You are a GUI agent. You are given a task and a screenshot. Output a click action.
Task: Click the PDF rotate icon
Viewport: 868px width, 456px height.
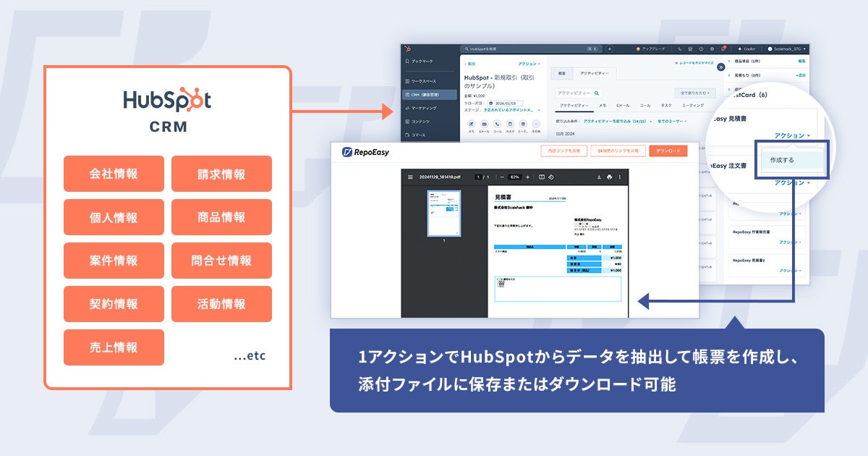click(x=550, y=177)
